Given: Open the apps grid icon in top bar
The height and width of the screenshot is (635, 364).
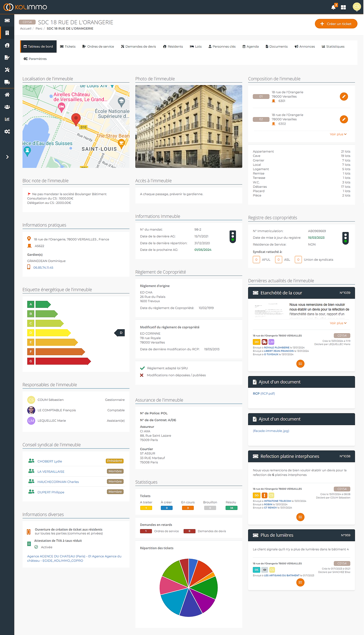Looking at the screenshot, I should (343, 7).
